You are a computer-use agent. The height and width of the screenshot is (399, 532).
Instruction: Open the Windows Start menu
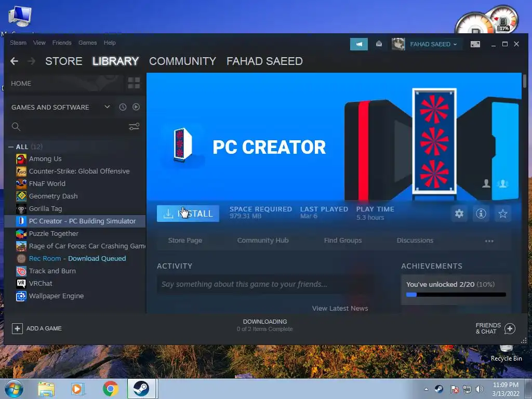[14, 389]
